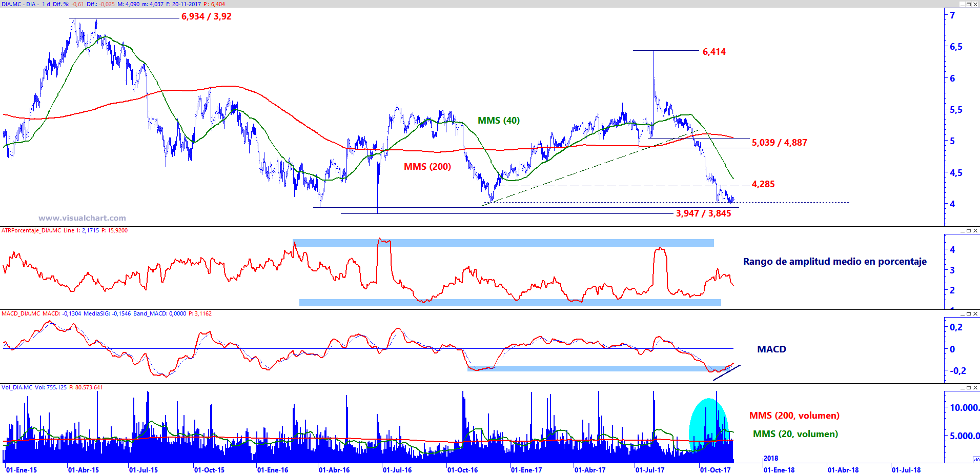Select the "4,285" level annotation
The image size is (980, 473).
pyautogui.click(x=763, y=184)
